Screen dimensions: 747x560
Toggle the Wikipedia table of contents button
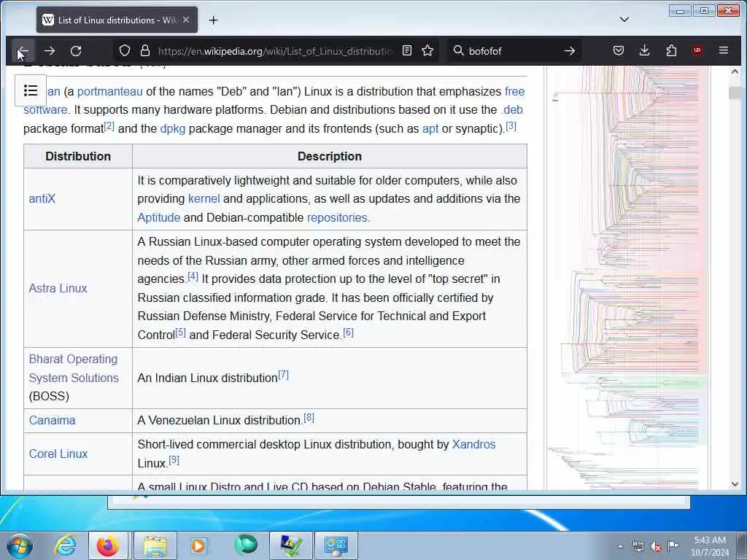point(31,90)
